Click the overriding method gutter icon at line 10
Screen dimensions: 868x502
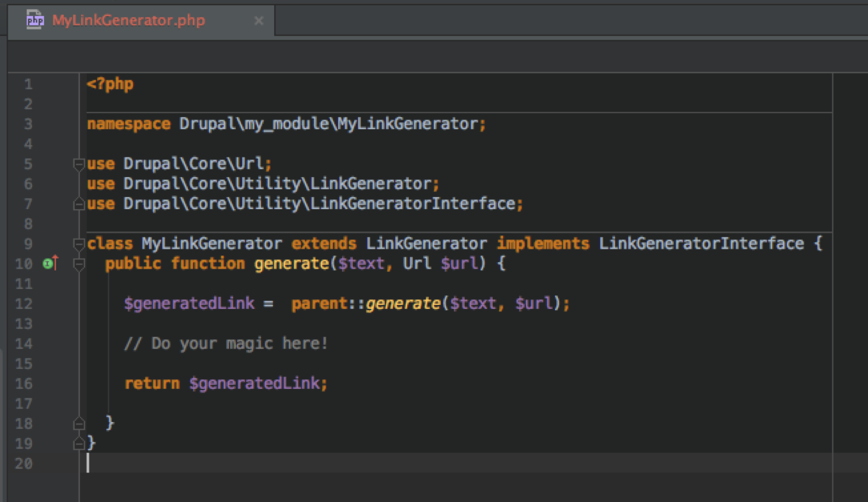[x=50, y=263]
